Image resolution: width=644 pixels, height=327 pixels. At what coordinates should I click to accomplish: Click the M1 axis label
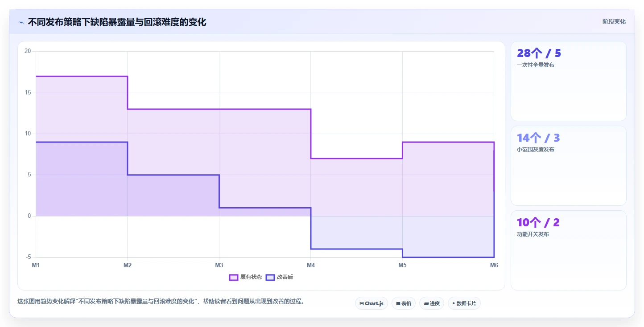pyautogui.click(x=36, y=266)
